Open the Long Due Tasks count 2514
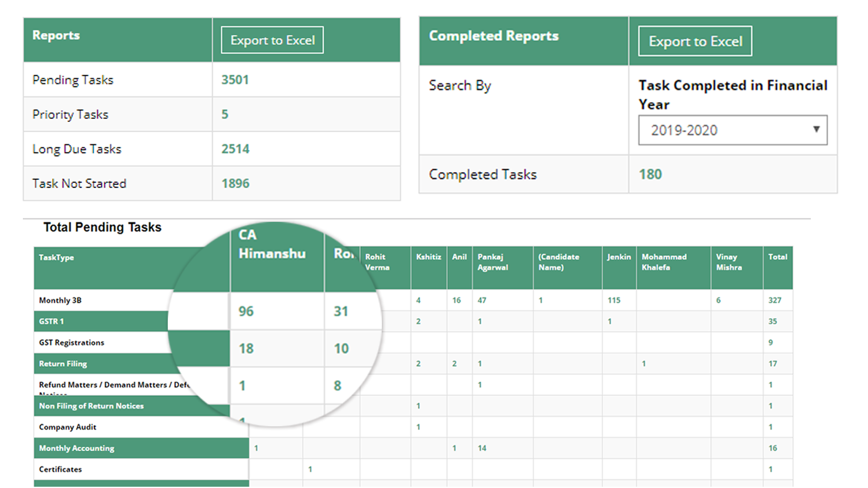Viewport: 868px width, 488px height. [234, 149]
